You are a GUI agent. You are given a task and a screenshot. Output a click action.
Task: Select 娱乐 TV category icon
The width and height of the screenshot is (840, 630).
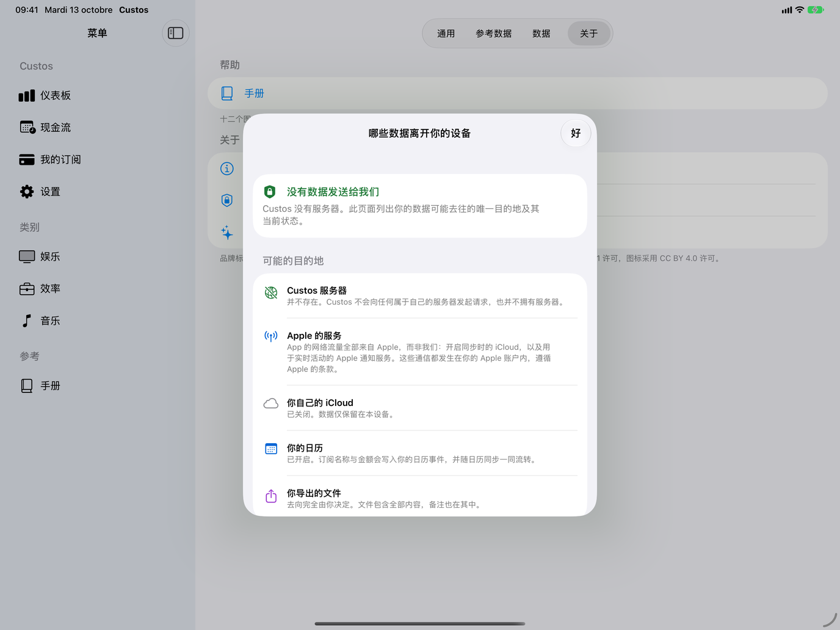coord(27,256)
